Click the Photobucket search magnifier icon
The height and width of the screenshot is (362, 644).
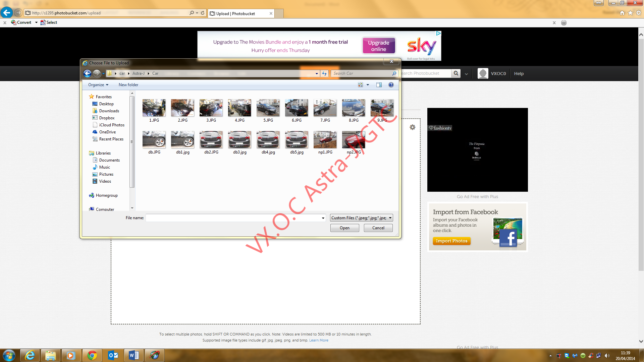(456, 73)
